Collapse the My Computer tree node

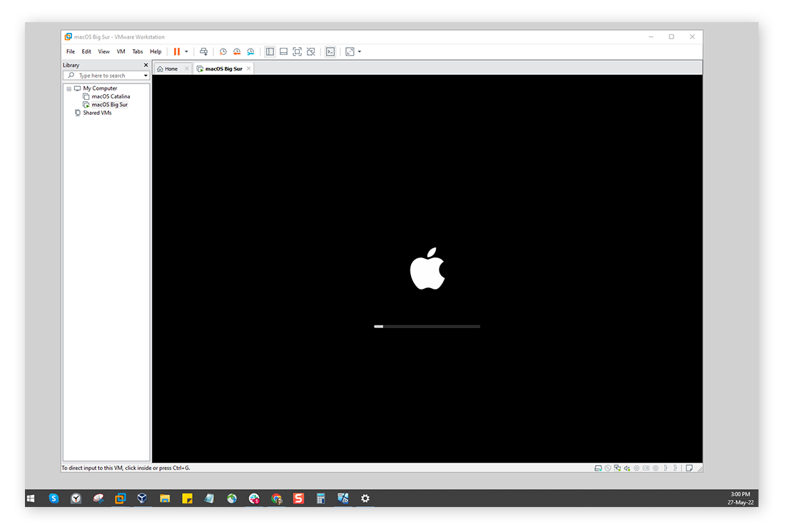(x=69, y=88)
